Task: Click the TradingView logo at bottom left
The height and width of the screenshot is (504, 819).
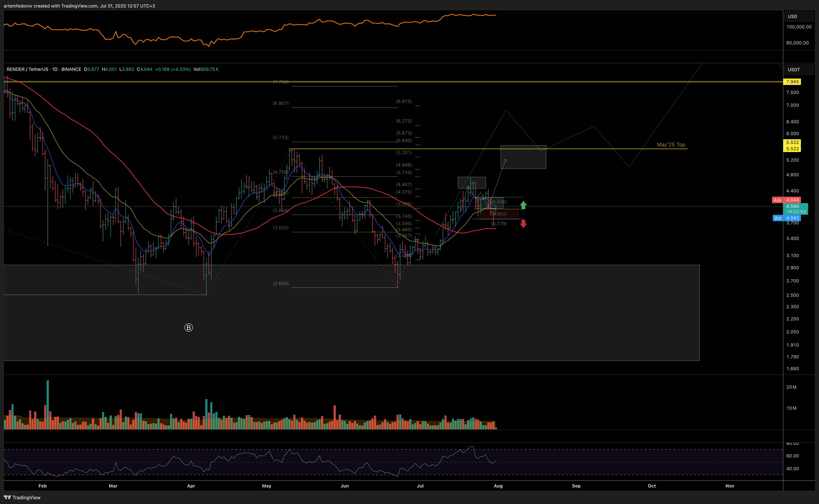Action: click(22, 497)
